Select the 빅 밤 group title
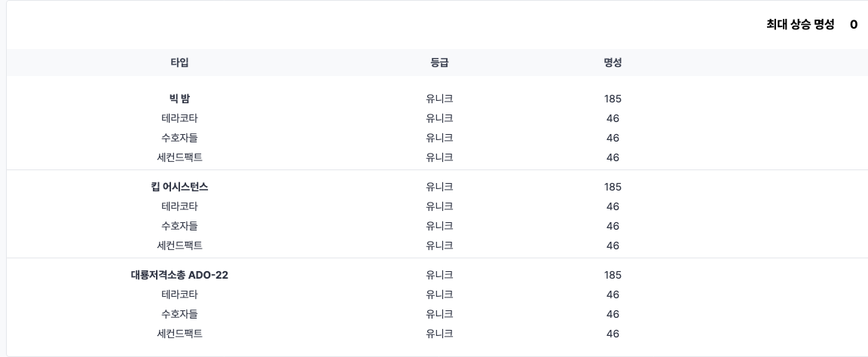Screen dimensions: 868x357 click(x=179, y=99)
